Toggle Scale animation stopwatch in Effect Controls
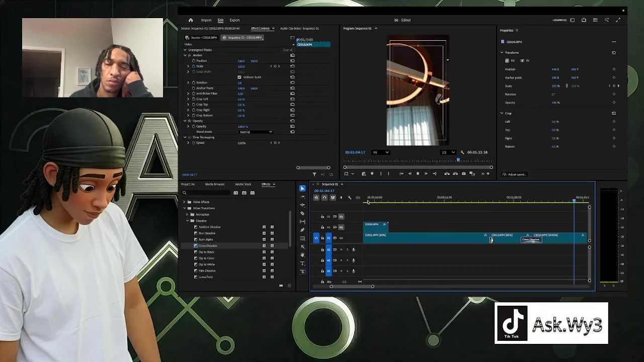 193,66
